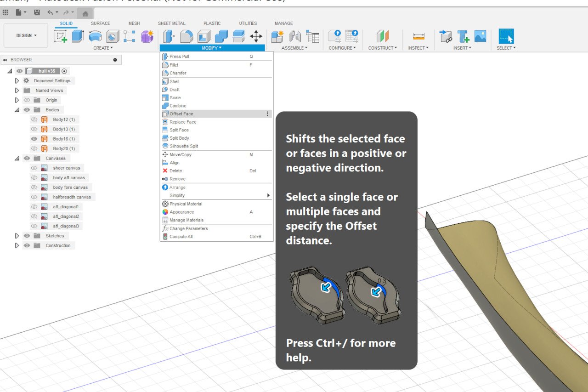Viewport: 588px width, 392px height.
Task: Open the DESIGN workspace dropdown
Action: (26, 35)
